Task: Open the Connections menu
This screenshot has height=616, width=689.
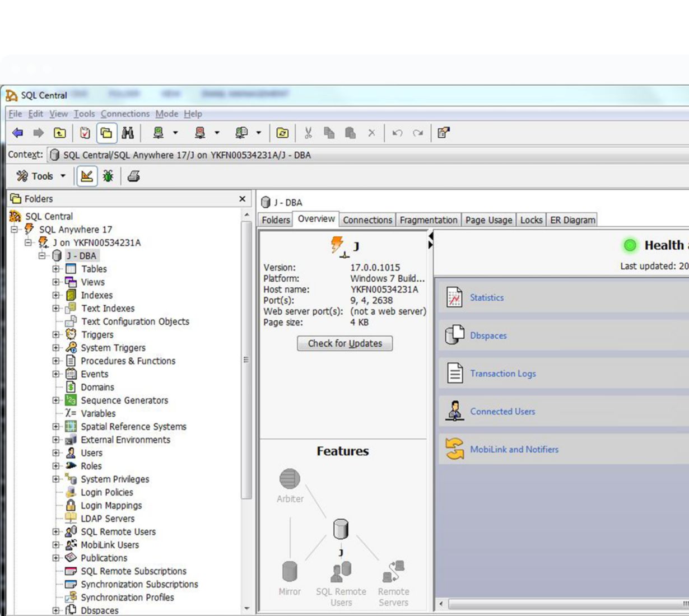Action: click(125, 114)
